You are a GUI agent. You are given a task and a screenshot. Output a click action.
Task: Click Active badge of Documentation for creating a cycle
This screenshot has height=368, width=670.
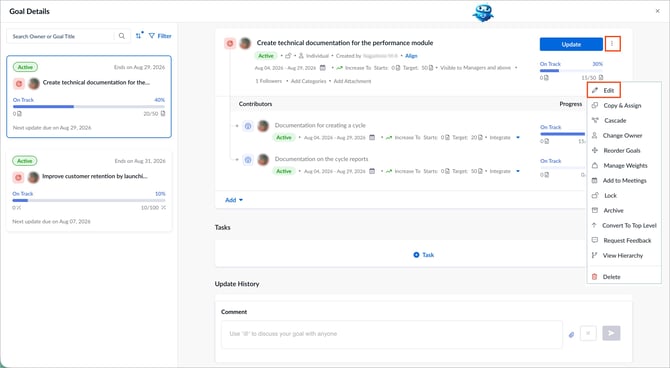[x=284, y=138]
